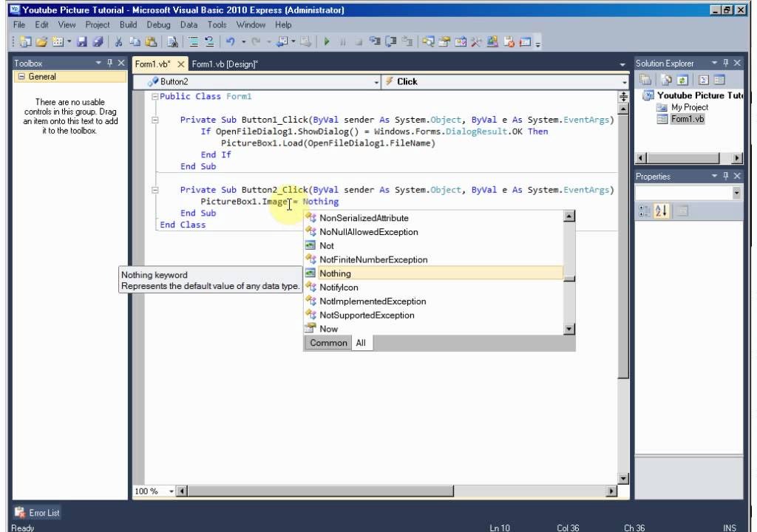
Task: Toggle auto-hide pin on Toolbox panel
Action: click(109, 63)
